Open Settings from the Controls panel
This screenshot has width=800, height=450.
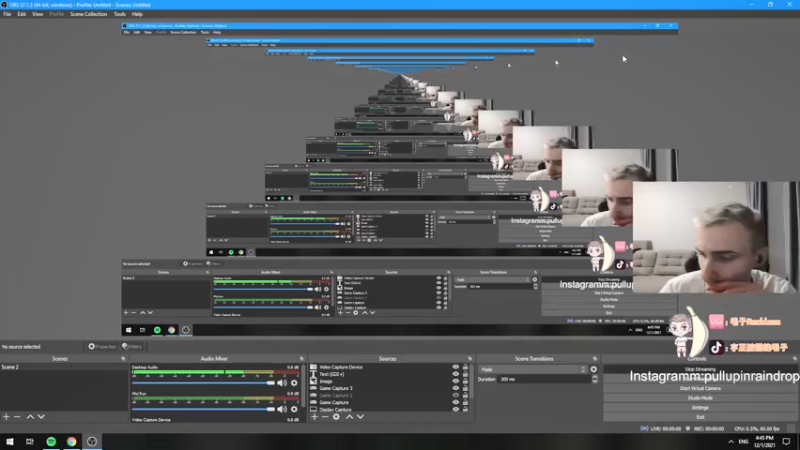coord(700,408)
